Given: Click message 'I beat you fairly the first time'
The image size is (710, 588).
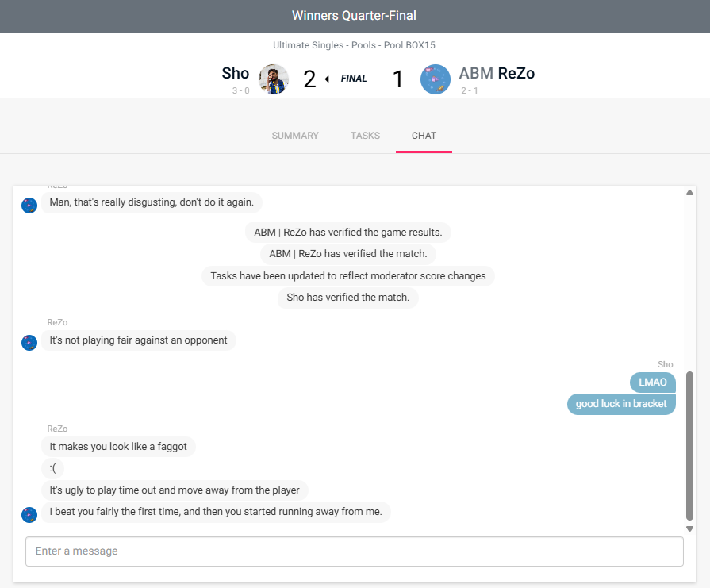Looking at the screenshot, I should click(216, 512).
